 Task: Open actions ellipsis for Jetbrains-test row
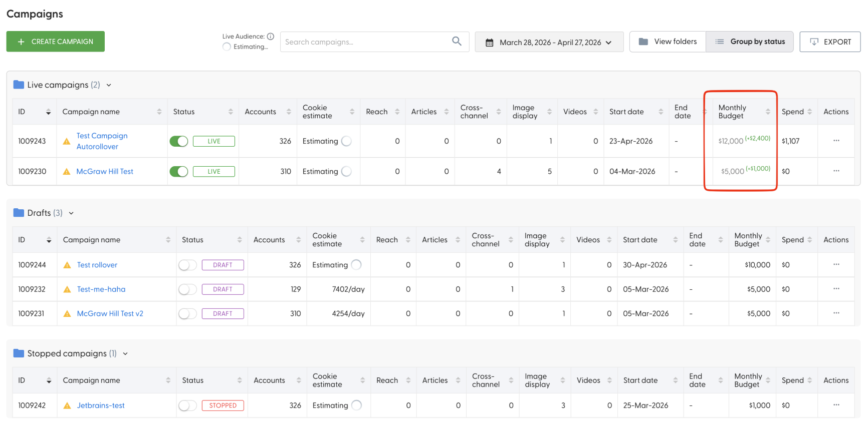(x=836, y=405)
